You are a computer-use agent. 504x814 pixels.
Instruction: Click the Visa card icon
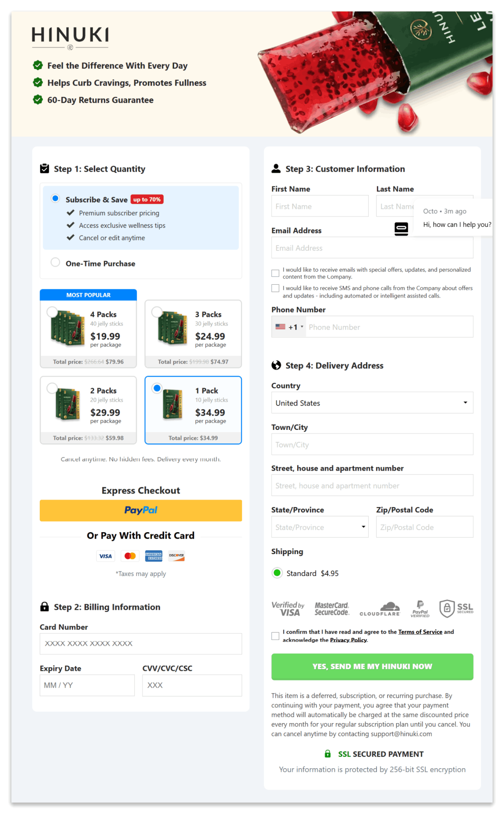point(106,556)
